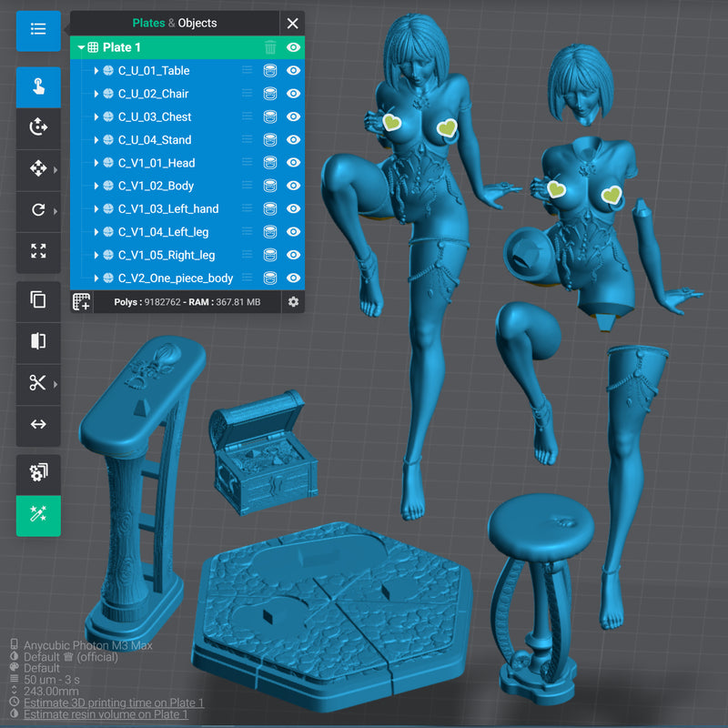
Task: Click the Default (official) resin profile
Action: [71, 657]
